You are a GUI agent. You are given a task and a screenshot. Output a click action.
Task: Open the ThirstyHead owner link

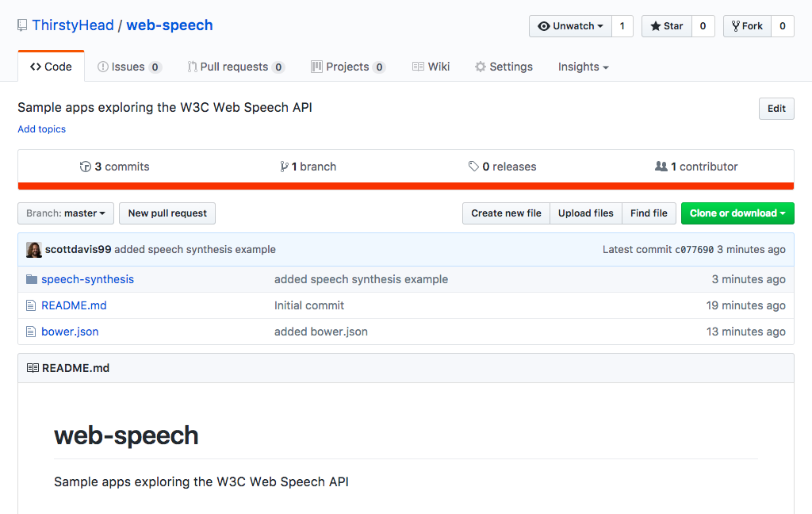coord(73,25)
